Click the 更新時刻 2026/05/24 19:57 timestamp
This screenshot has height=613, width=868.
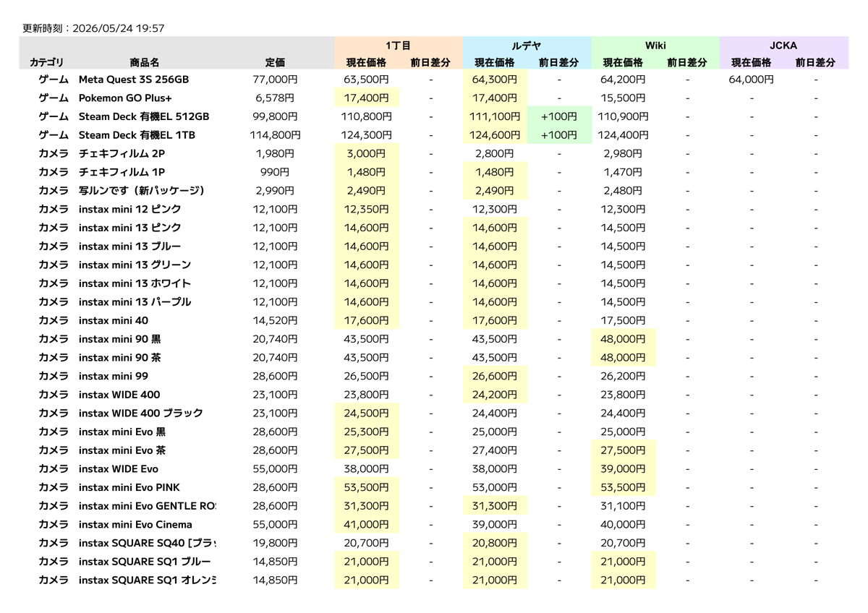pos(93,28)
